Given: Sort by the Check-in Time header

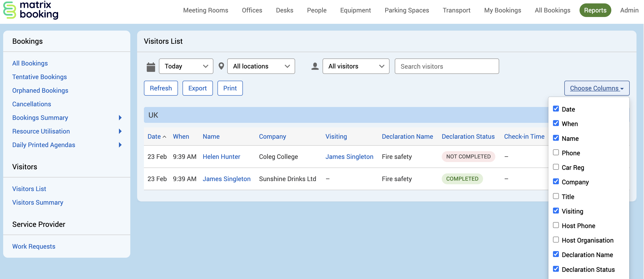Looking at the screenshot, I should pos(524,136).
